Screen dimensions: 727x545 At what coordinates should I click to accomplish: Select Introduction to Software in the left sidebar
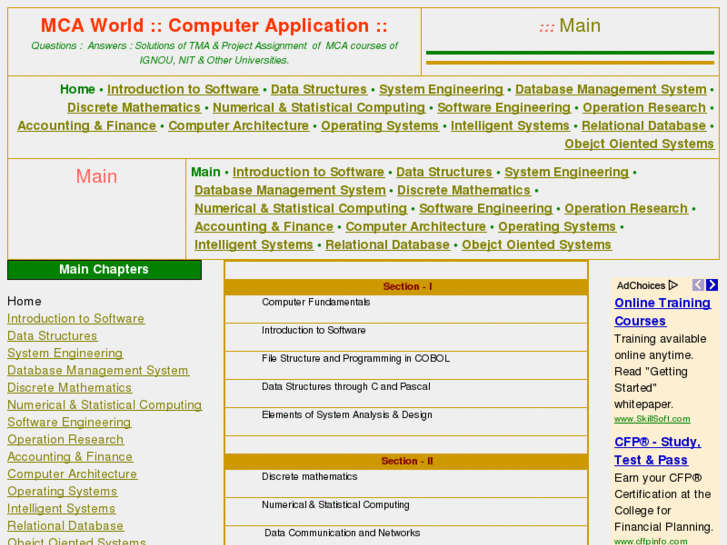click(76, 318)
